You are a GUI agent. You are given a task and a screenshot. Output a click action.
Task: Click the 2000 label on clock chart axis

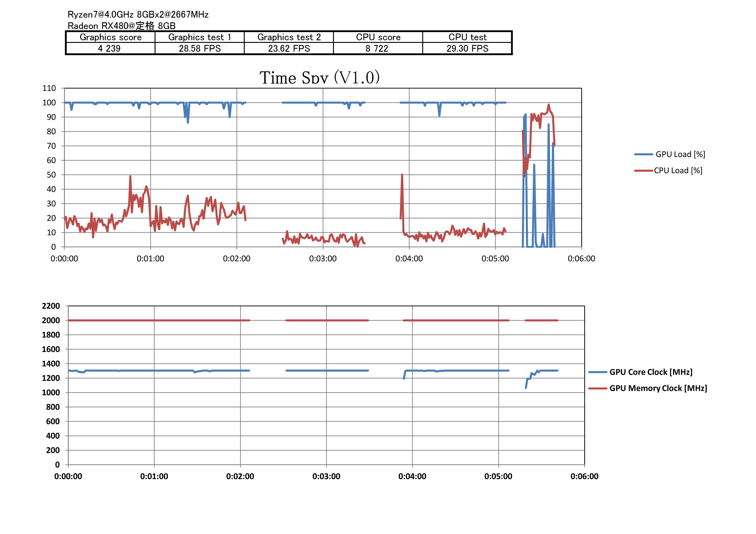pyautogui.click(x=51, y=321)
